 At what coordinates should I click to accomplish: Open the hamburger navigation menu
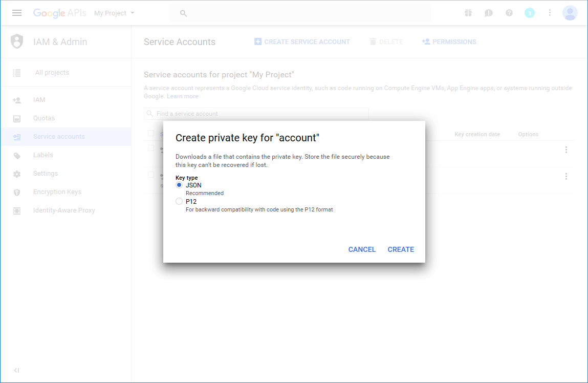click(x=17, y=13)
